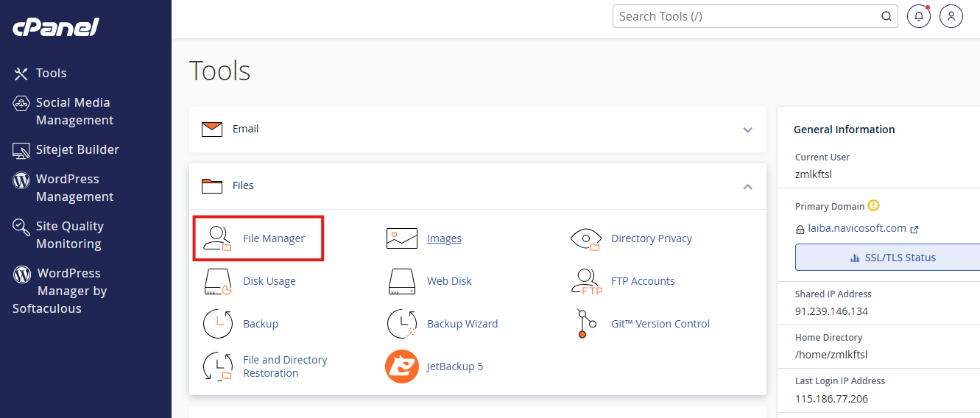Open Git Version Control icon
The height and width of the screenshot is (418, 980).
585,324
